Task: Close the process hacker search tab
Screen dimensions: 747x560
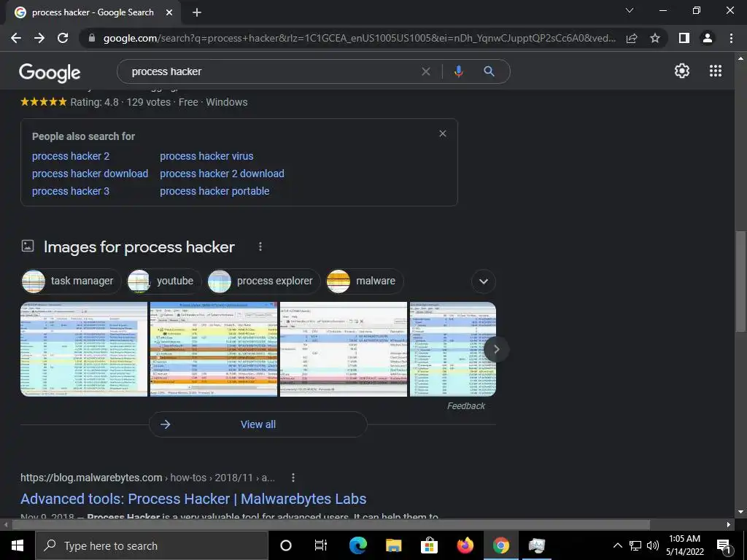Action: coord(169,12)
